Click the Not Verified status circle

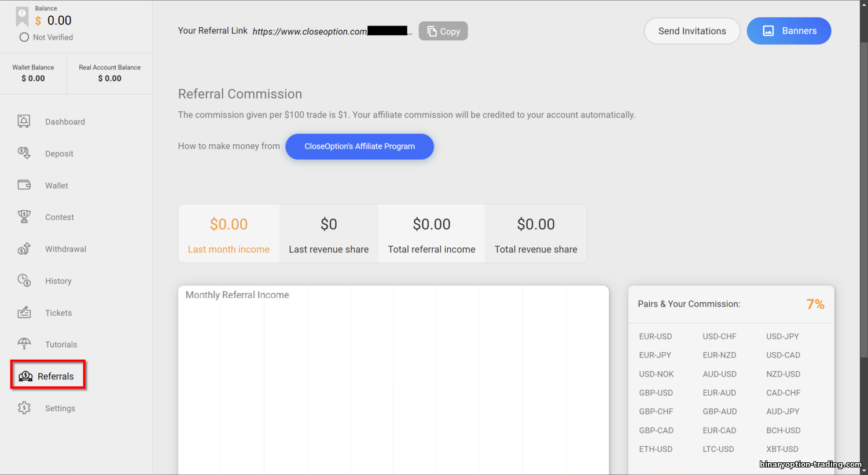[24, 37]
